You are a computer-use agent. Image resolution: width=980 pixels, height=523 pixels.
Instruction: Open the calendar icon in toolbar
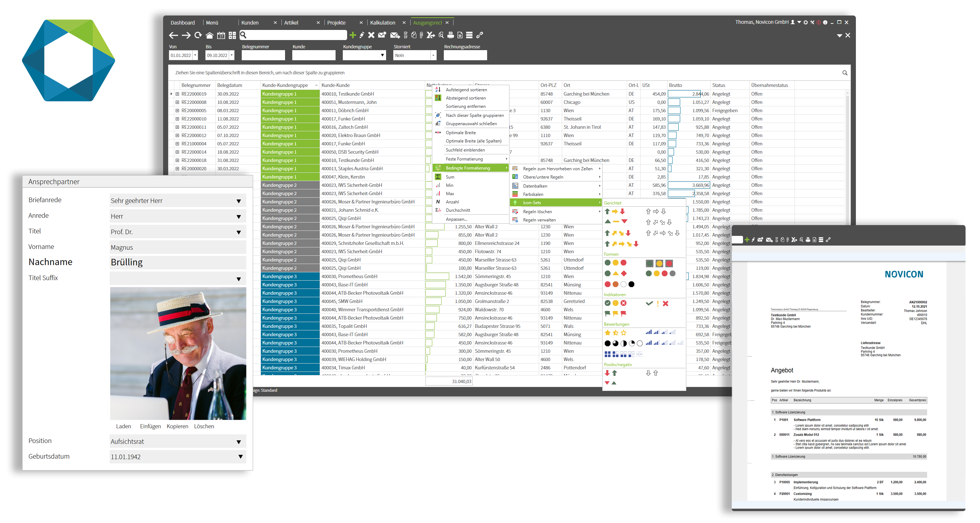point(221,35)
